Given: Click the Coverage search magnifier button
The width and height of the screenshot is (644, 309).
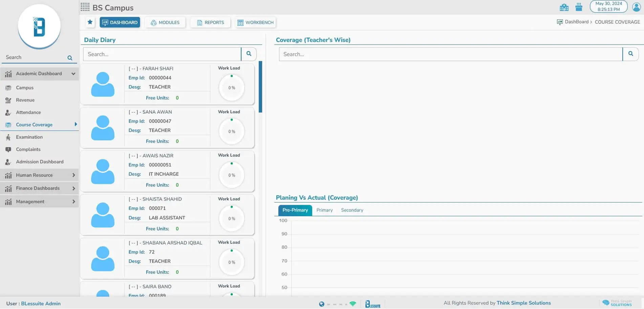Looking at the screenshot, I should pyautogui.click(x=630, y=54).
